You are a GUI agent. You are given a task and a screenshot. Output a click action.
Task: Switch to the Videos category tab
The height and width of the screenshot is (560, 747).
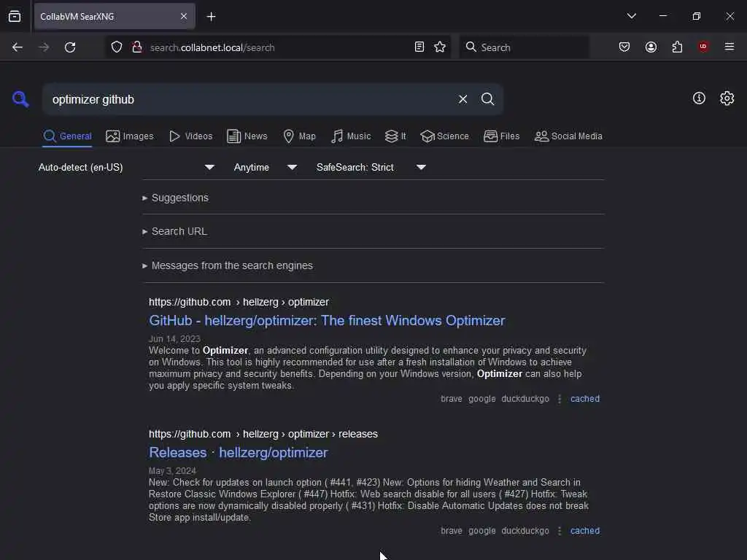tap(190, 136)
